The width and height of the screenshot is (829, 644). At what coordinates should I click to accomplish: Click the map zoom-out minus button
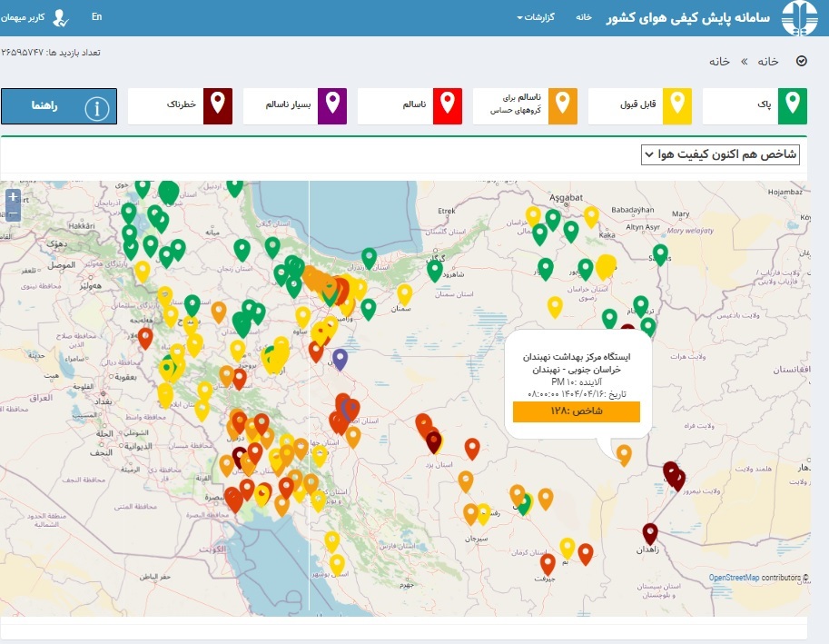[x=14, y=213]
